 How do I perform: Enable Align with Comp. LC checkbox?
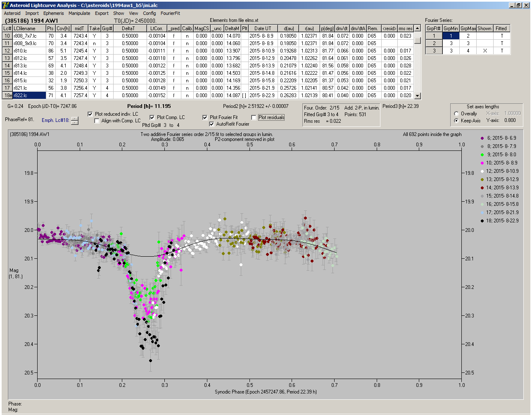[97, 121]
